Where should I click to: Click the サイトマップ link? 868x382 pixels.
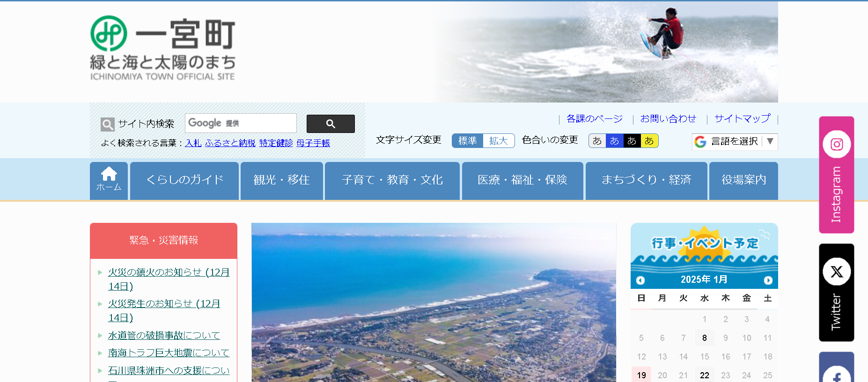point(742,119)
